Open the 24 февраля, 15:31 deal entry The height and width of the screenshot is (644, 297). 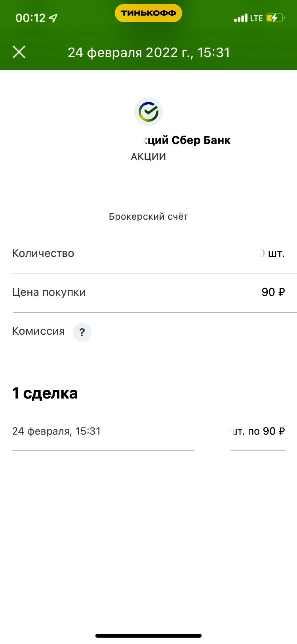pyautogui.click(x=148, y=431)
